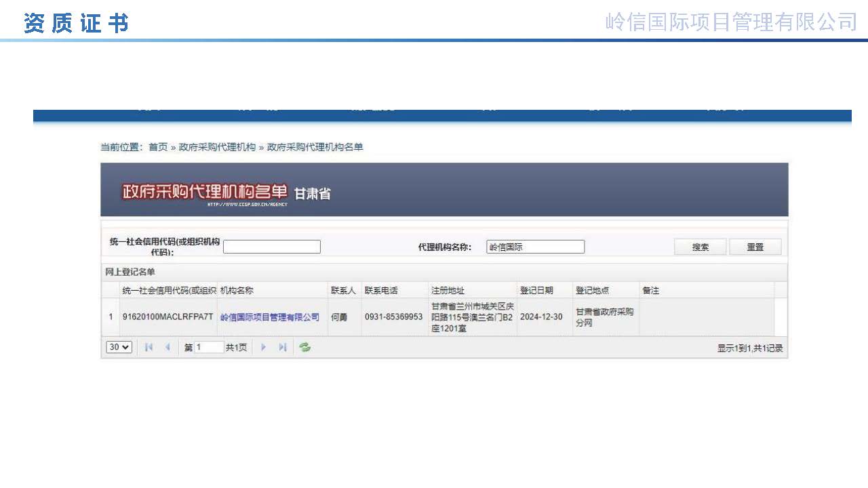The width and height of the screenshot is (868, 488).
Task: Click 联系电话 column header
Action: pos(394,290)
